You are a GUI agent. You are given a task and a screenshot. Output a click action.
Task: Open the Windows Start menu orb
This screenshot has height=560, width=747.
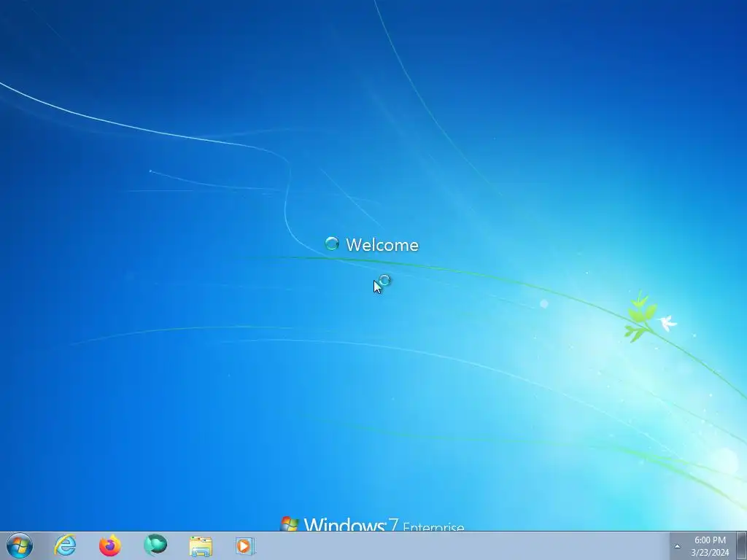(x=20, y=545)
